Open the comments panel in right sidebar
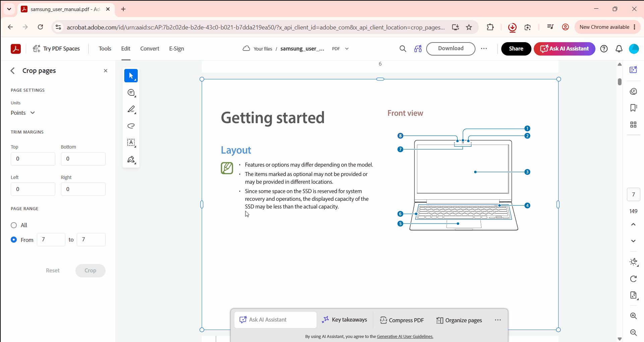This screenshot has width=644, height=342. coord(633,91)
